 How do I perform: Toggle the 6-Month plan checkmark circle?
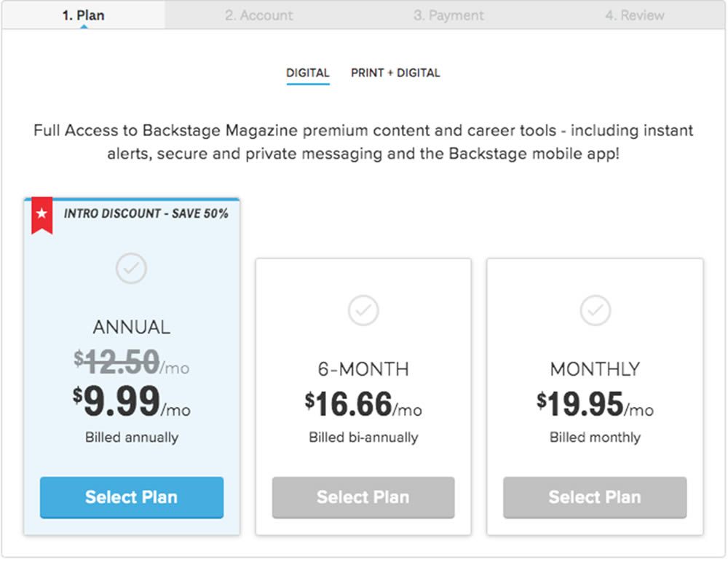(363, 311)
